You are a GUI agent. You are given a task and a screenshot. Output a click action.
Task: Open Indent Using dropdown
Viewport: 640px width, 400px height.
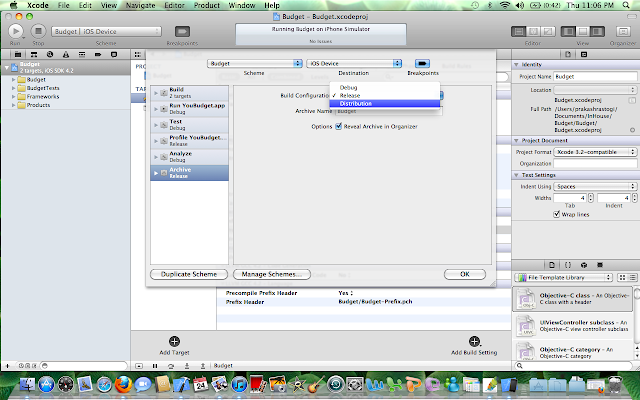tap(595, 187)
